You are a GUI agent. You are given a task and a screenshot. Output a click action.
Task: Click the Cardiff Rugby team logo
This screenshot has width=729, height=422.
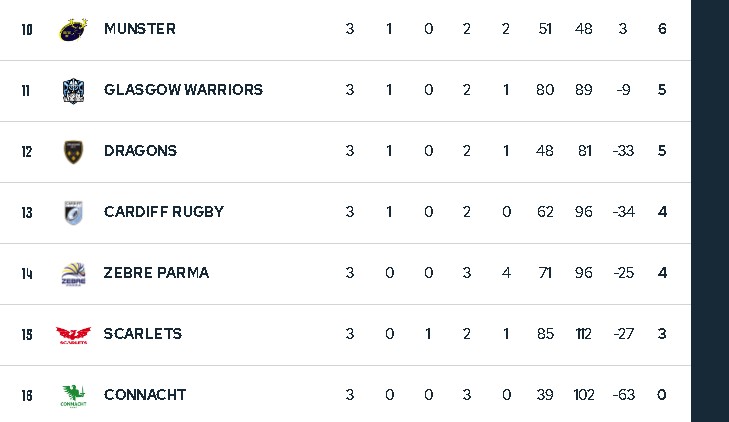pyautogui.click(x=74, y=212)
